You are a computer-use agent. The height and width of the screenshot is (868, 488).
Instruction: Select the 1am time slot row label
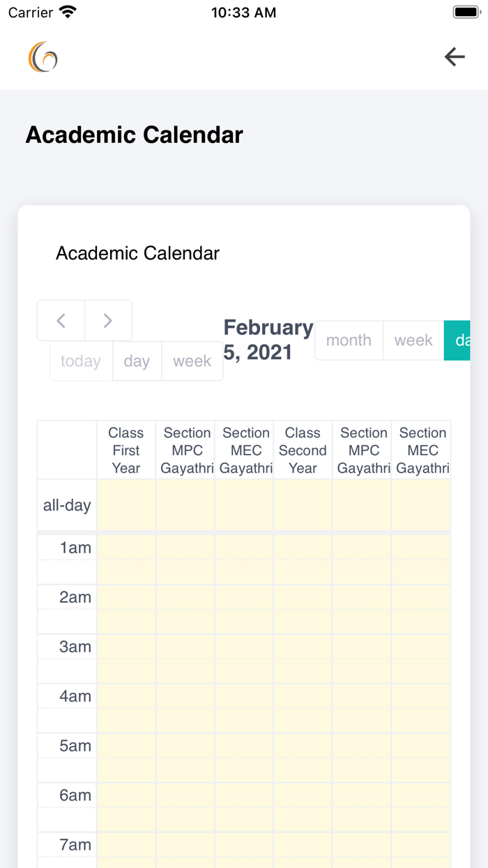tap(75, 548)
